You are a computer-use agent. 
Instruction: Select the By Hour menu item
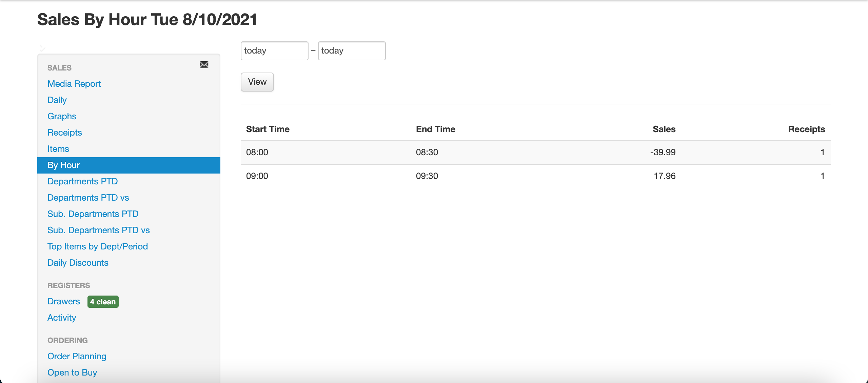pyautogui.click(x=63, y=165)
